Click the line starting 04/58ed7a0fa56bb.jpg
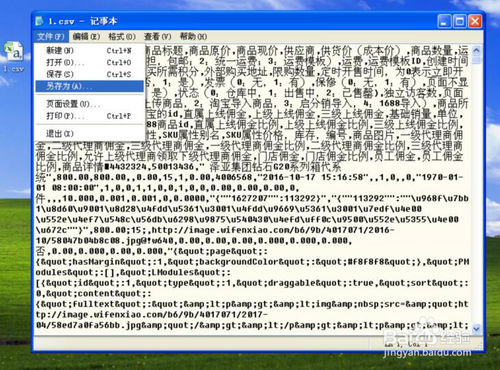The width and height of the screenshot is (500, 370). [252, 325]
